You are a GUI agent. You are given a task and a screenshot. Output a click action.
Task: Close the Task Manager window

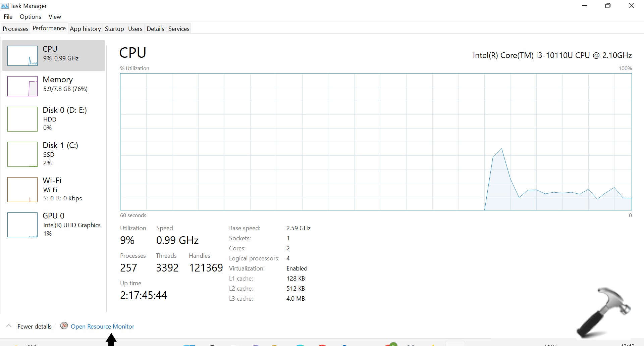coord(632,6)
